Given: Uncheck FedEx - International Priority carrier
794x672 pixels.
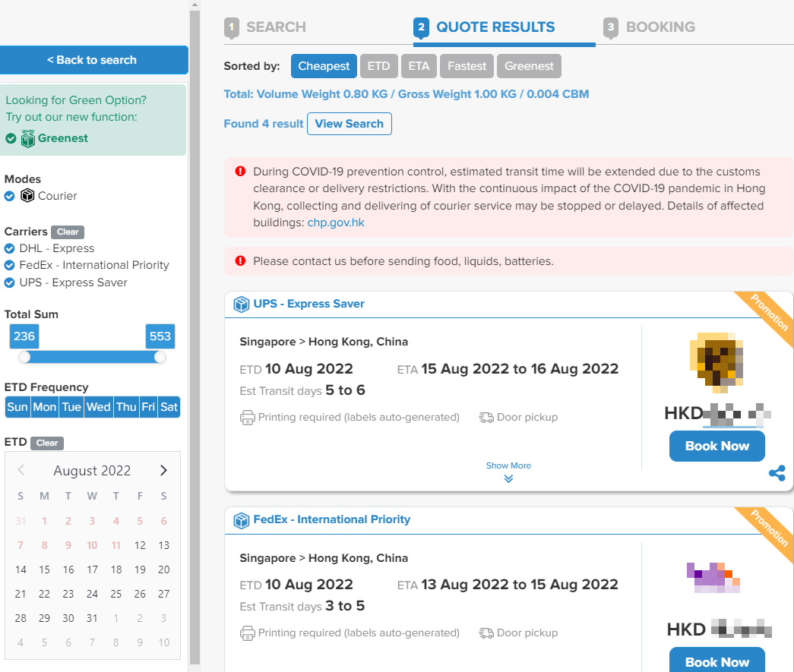Looking at the screenshot, I should click(x=9, y=265).
